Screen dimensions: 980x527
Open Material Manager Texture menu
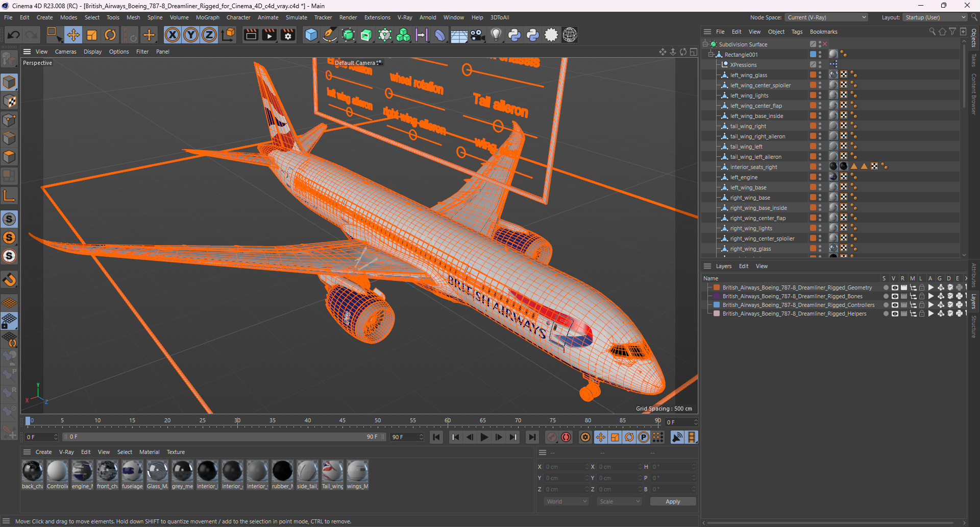(x=176, y=452)
